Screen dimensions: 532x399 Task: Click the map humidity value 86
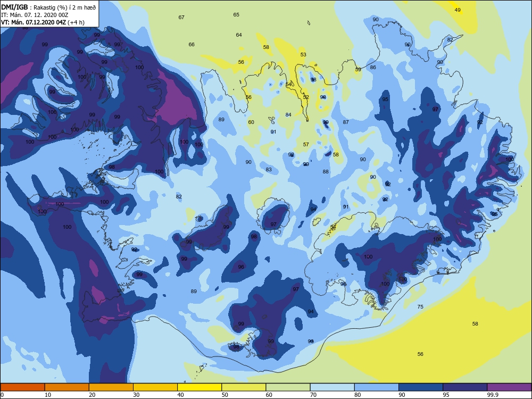click(x=373, y=68)
